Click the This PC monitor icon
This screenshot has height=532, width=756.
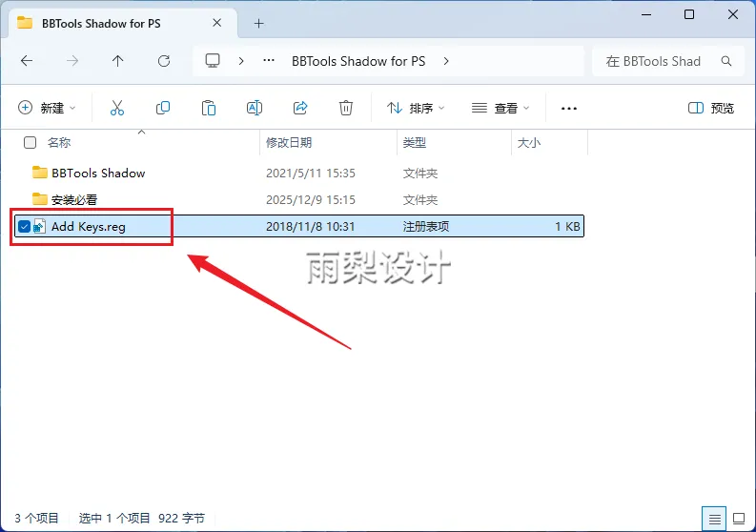click(213, 61)
